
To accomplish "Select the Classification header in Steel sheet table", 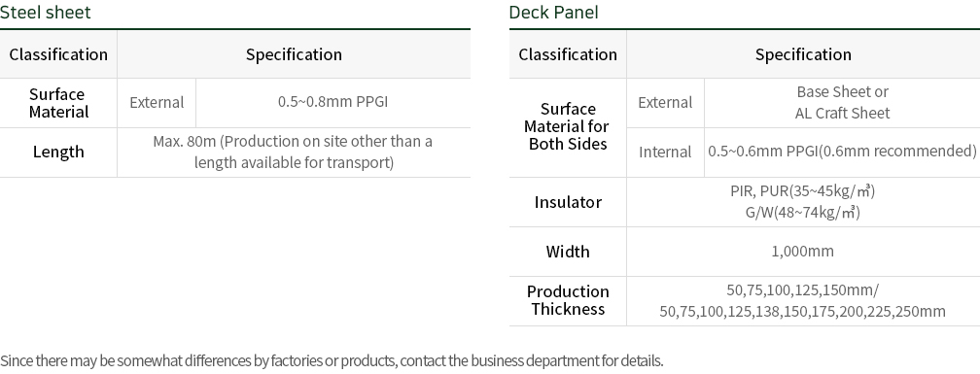I will pyautogui.click(x=58, y=54).
